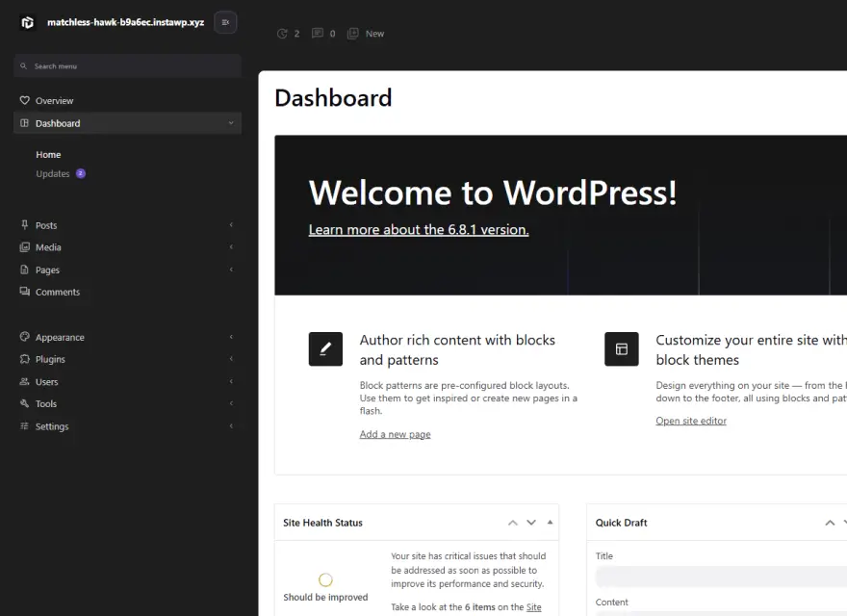
Task: Click into the Quick Draft Title field
Action: coord(721,577)
